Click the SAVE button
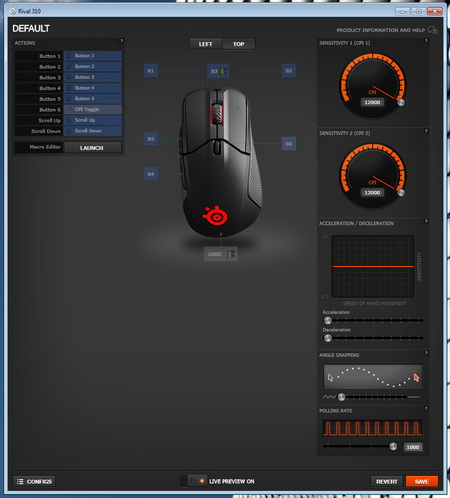This screenshot has height=498, width=450. [x=422, y=481]
